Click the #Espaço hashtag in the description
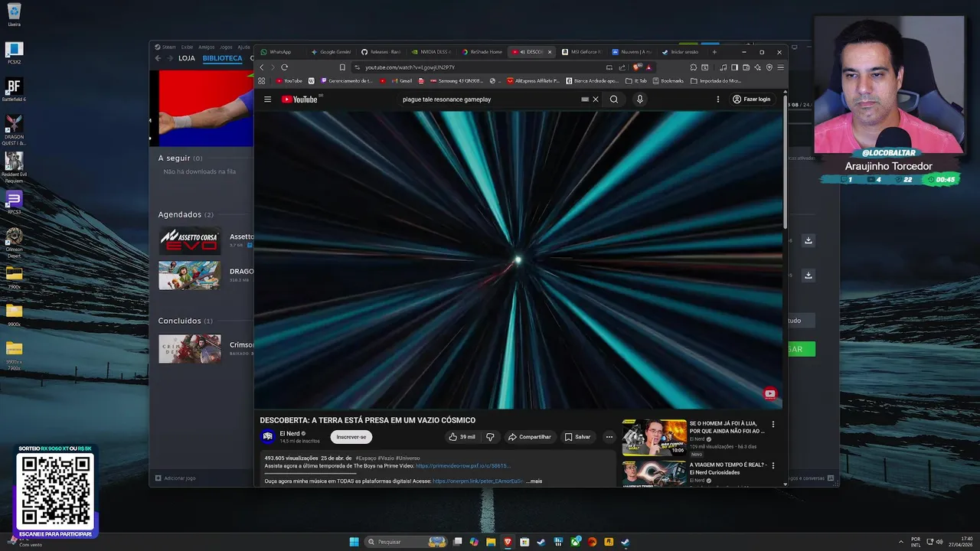 365,458
